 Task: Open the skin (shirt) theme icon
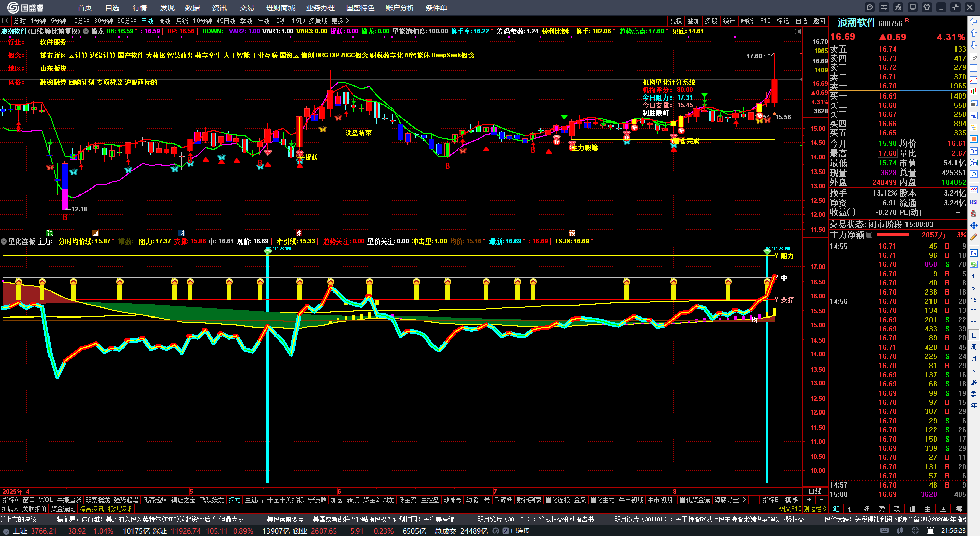pyautogui.click(x=927, y=7)
